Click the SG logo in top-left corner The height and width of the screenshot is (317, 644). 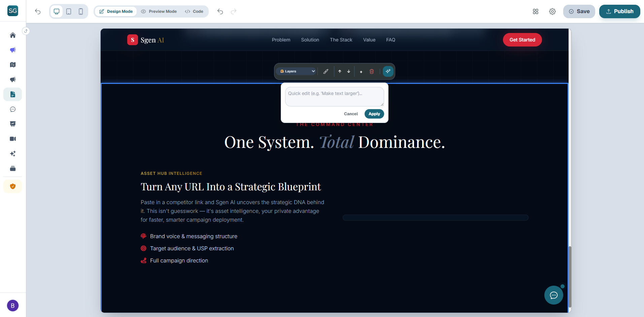13,11
